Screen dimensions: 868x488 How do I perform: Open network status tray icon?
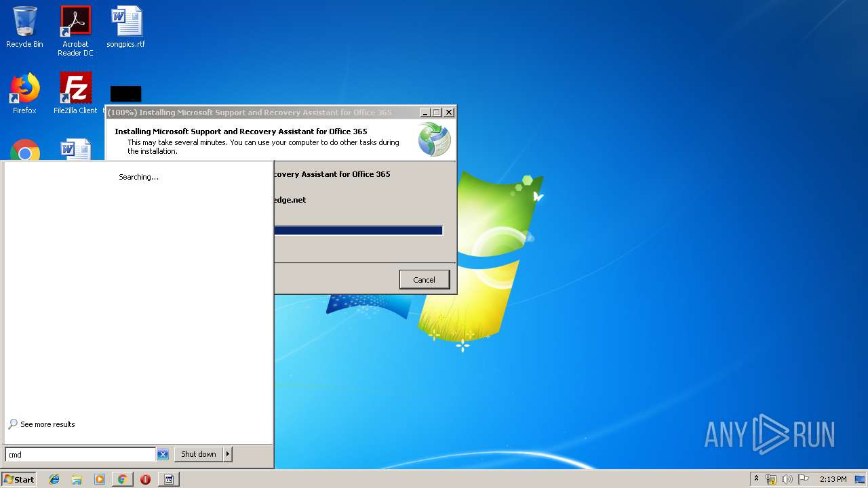[771, 479]
